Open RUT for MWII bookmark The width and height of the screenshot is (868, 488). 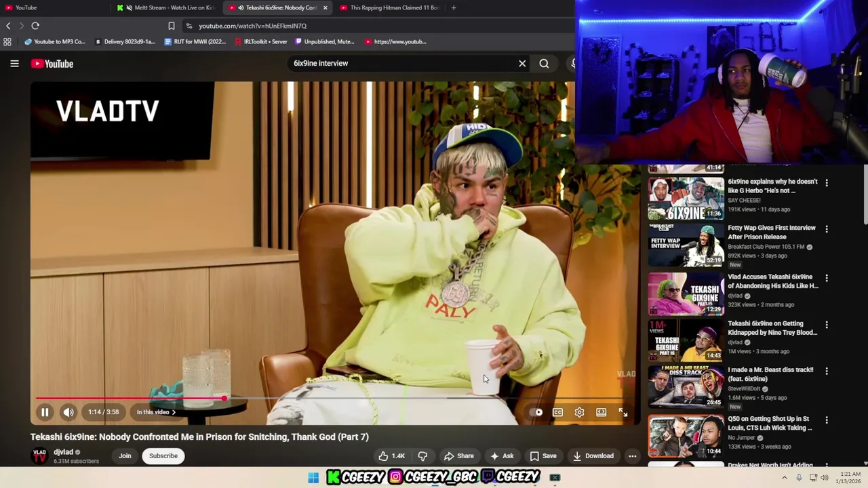[195, 41]
